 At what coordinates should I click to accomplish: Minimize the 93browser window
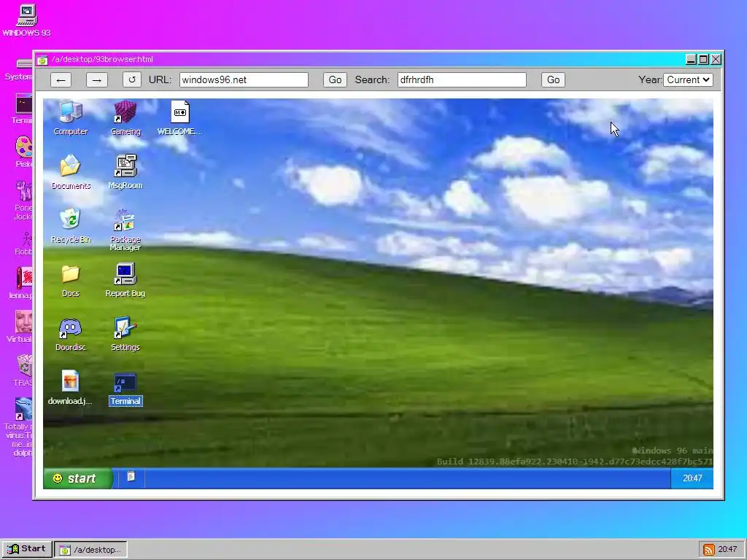[x=692, y=60]
